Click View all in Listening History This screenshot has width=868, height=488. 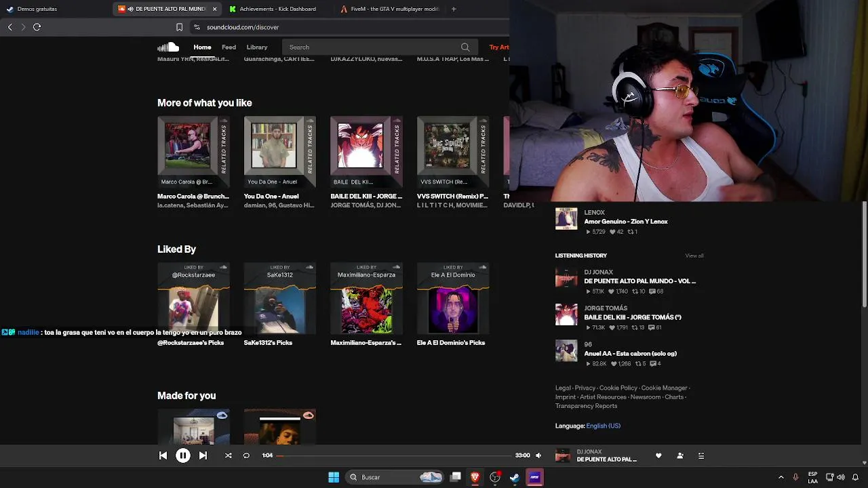694,256
